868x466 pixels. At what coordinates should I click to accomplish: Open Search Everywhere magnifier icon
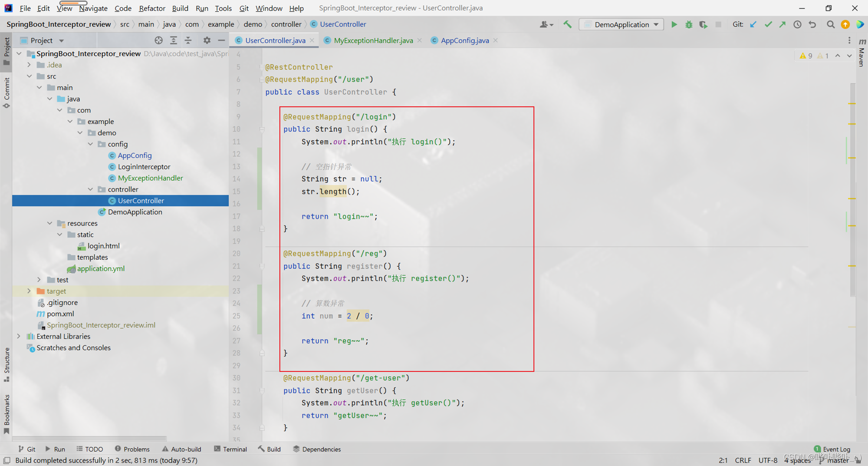pyautogui.click(x=831, y=25)
